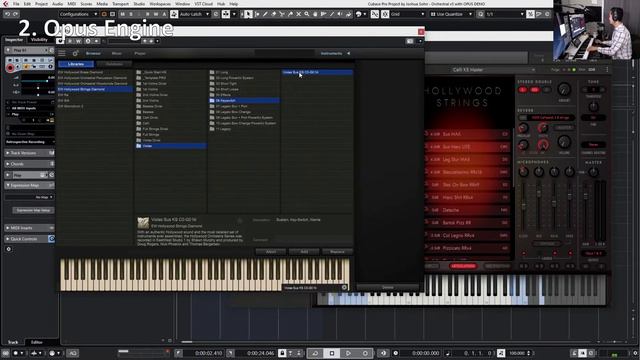Switch to the Opus Mixer page
This screenshot has width=640, height=360.
(x=117, y=53)
